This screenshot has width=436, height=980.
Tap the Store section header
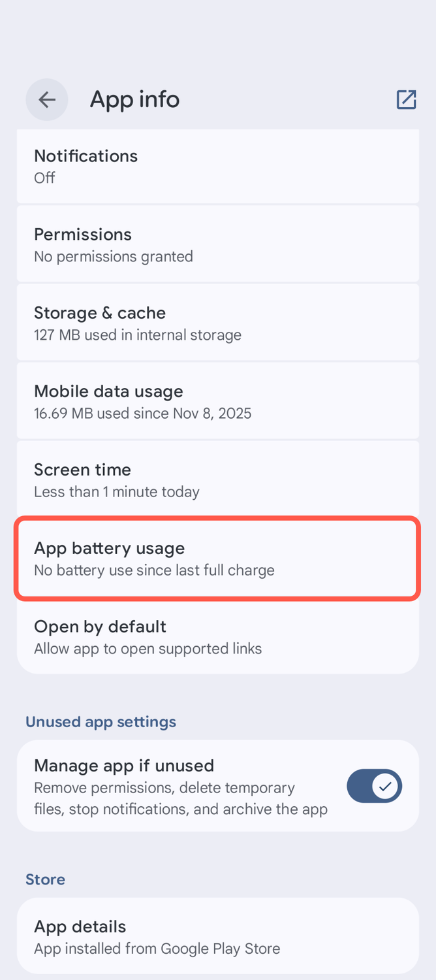tap(45, 879)
